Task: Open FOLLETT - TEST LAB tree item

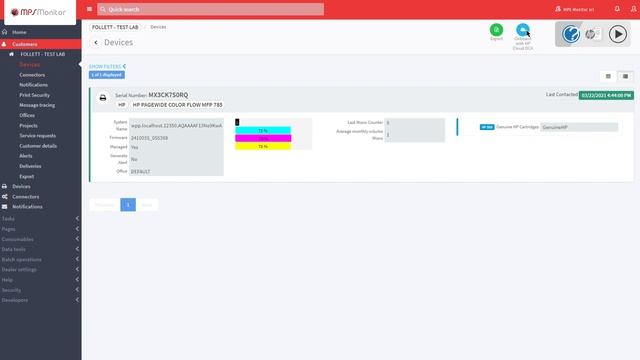Action: (x=42, y=54)
